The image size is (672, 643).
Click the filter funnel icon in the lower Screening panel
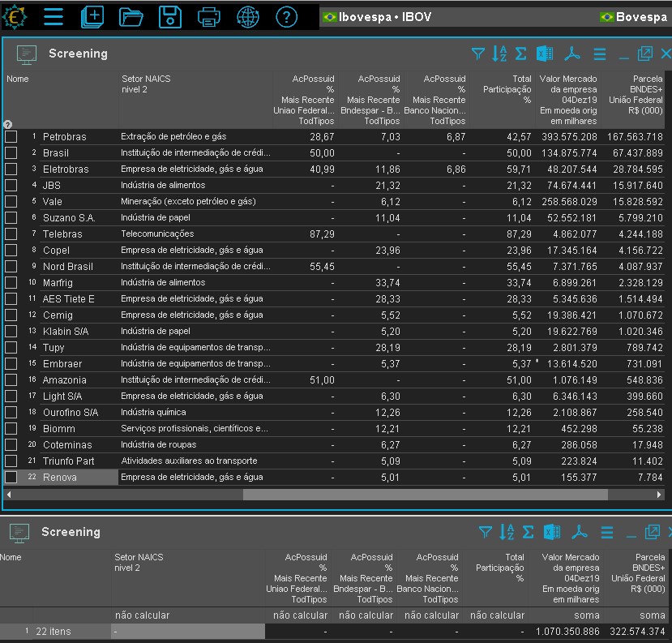point(485,532)
